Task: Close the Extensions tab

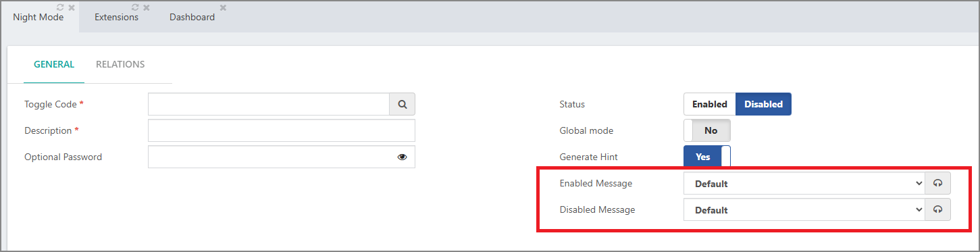Action: [147, 7]
